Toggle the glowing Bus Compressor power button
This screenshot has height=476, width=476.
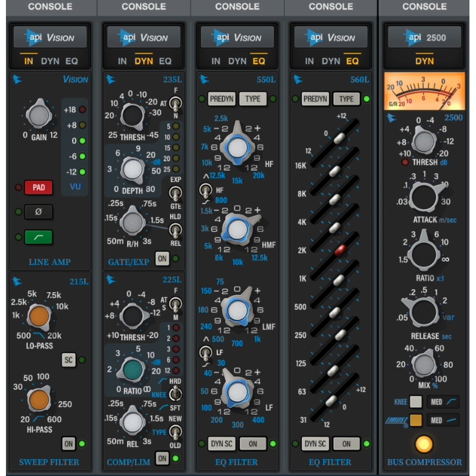[x=424, y=444]
